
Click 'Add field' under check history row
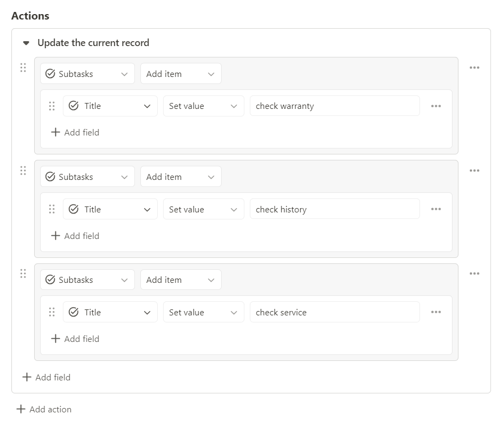pyautogui.click(x=75, y=236)
